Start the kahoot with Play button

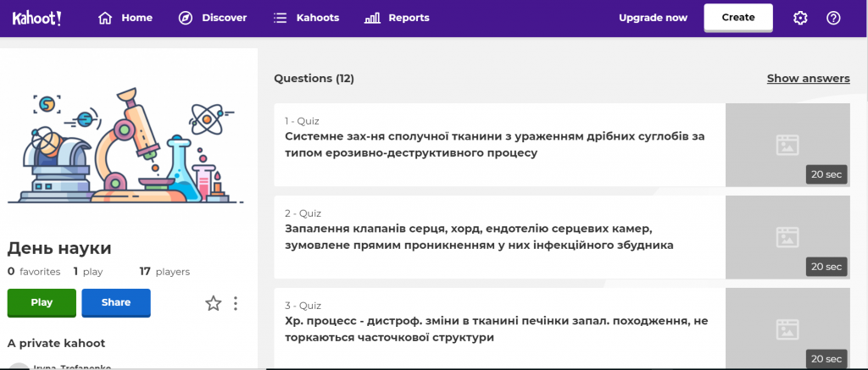(x=42, y=302)
